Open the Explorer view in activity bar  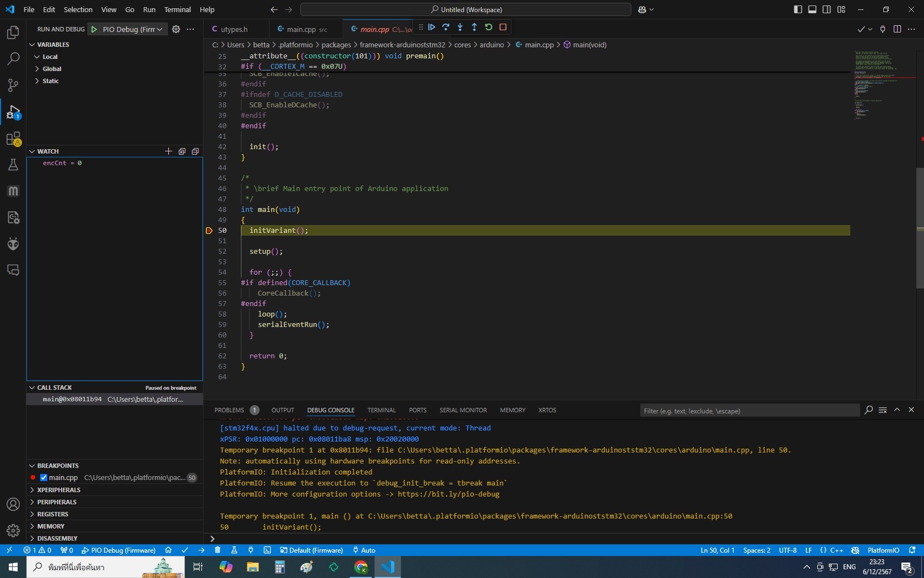(x=13, y=32)
